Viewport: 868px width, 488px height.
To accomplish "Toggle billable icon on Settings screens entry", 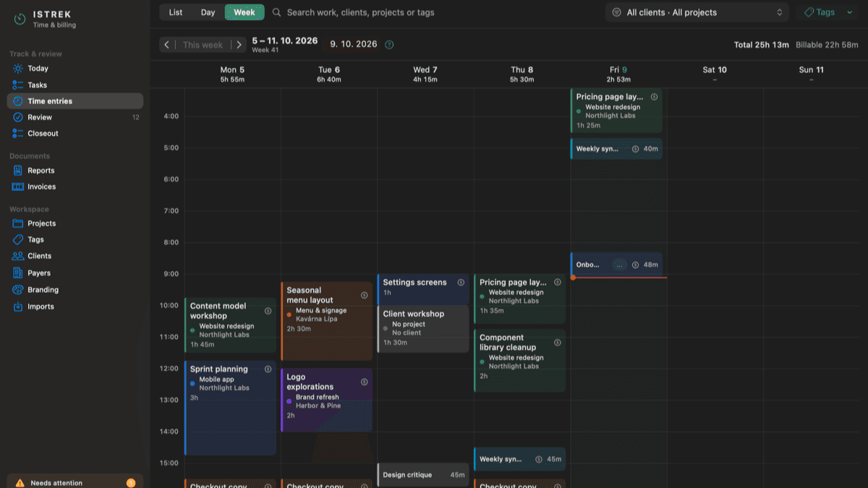I will (461, 283).
